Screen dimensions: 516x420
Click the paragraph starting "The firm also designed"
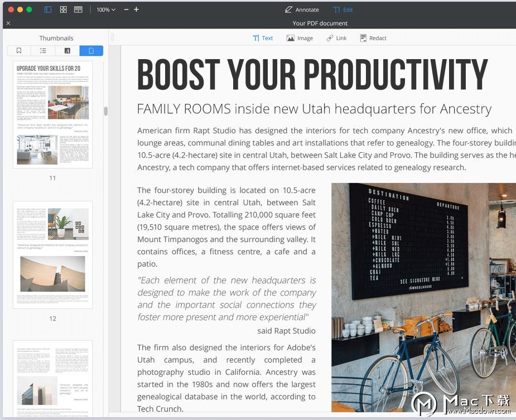(x=226, y=378)
